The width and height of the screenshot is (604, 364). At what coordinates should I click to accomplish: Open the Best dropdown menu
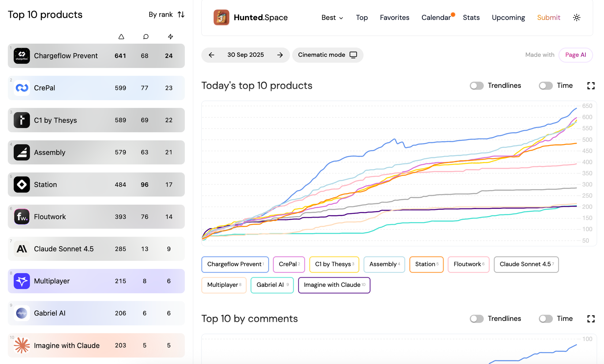tap(332, 18)
